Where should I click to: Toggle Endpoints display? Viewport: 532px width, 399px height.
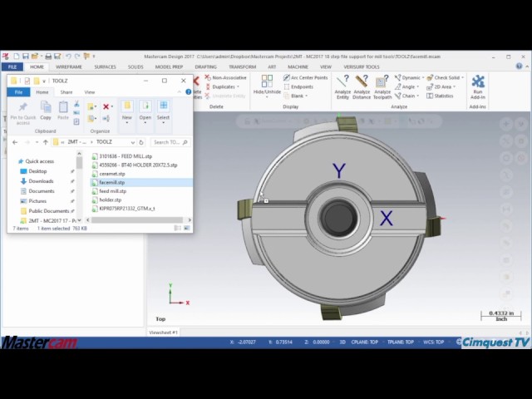(x=298, y=86)
